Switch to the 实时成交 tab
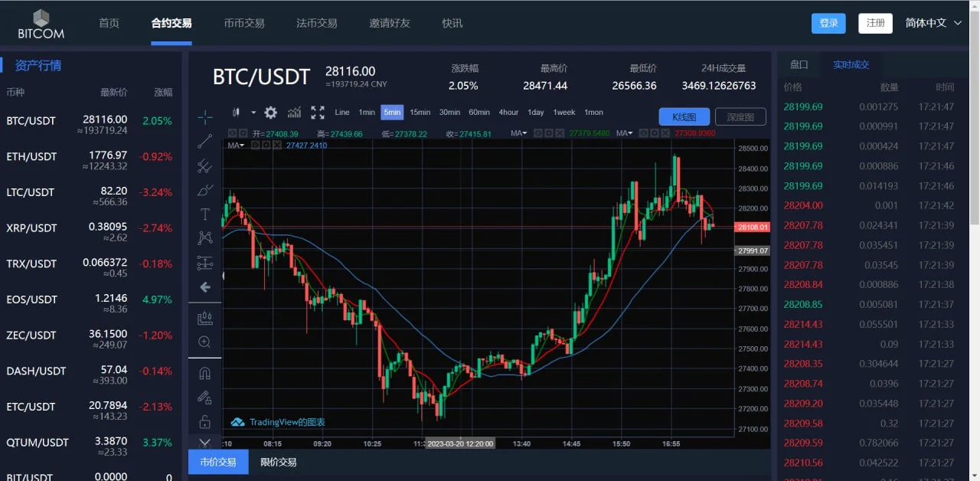This screenshot has height=481, width=980. tap(853, 64)
